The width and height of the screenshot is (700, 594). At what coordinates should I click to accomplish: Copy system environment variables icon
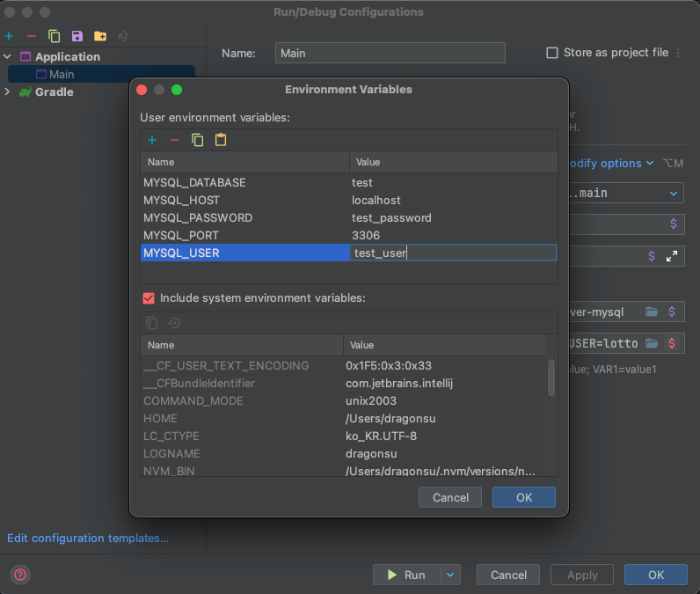(152, 323)
